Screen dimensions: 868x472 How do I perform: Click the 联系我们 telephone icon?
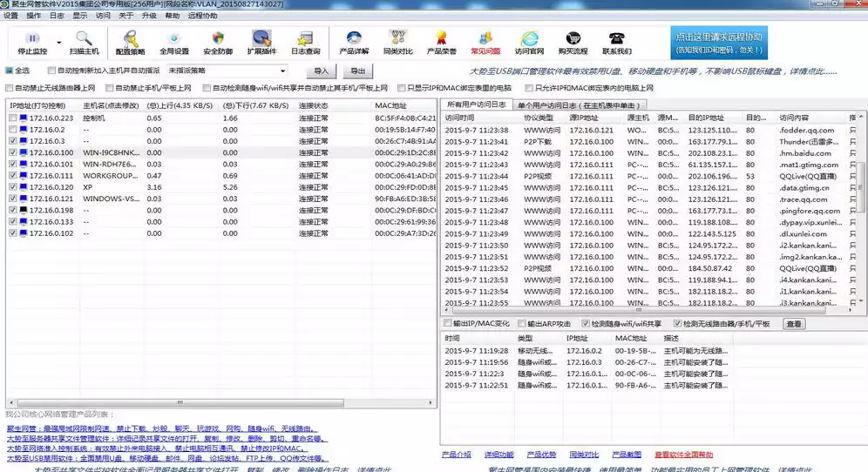617,38
